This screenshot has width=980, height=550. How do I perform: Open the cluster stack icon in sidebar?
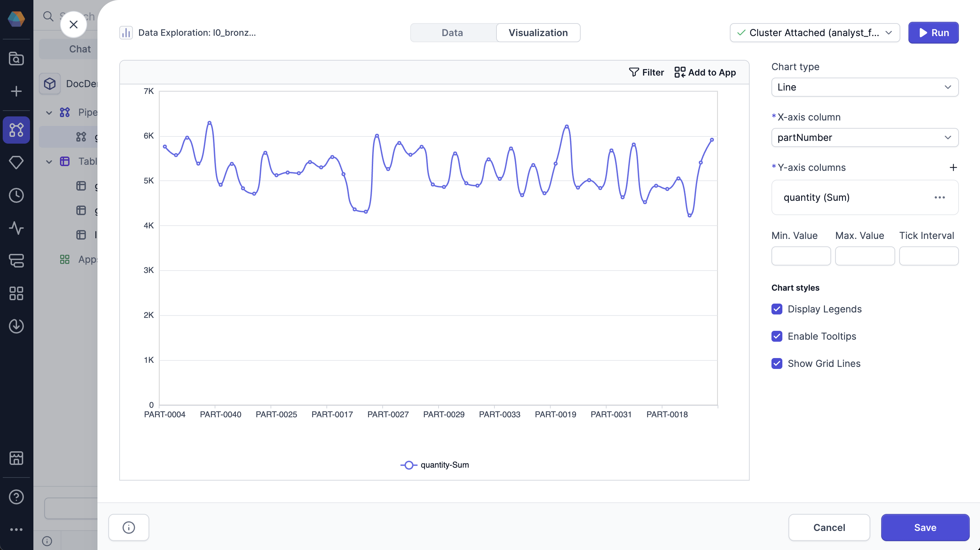pos(16,261)
